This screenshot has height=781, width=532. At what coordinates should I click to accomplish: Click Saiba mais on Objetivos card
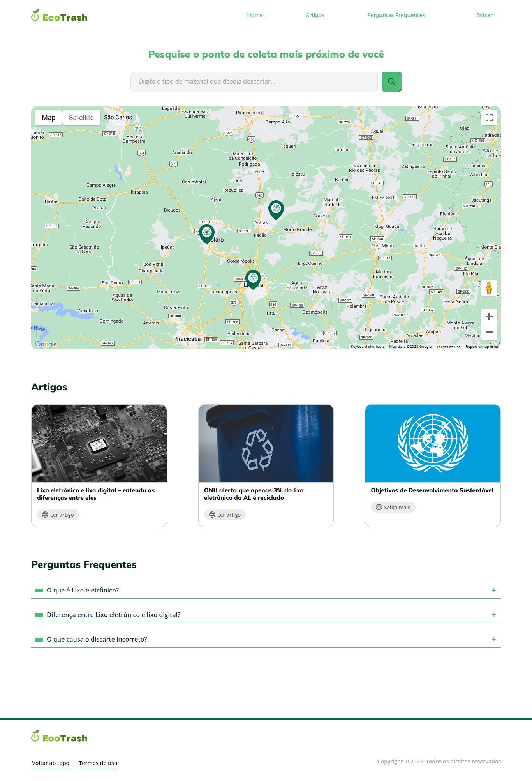[393, 507]
